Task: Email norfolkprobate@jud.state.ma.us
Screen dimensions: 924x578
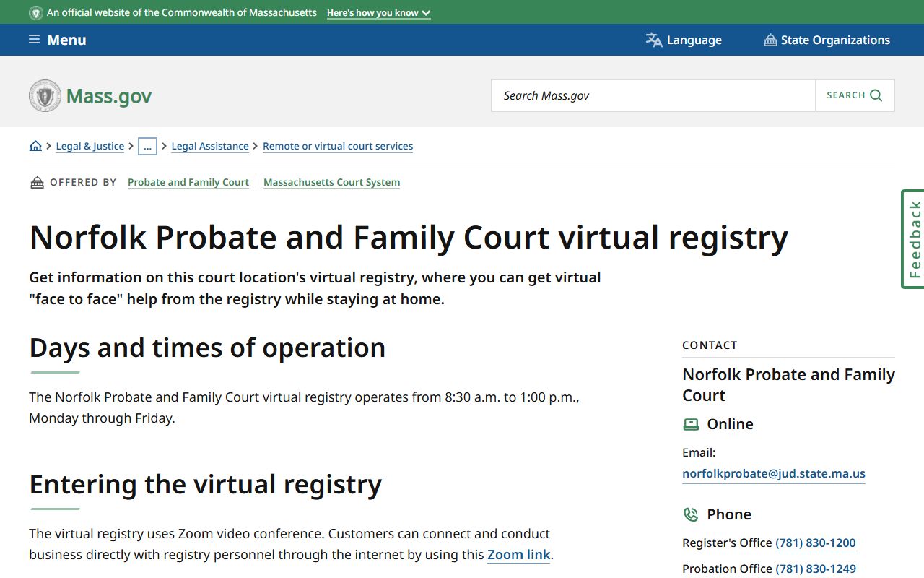Action: click(x=774, y=474)
